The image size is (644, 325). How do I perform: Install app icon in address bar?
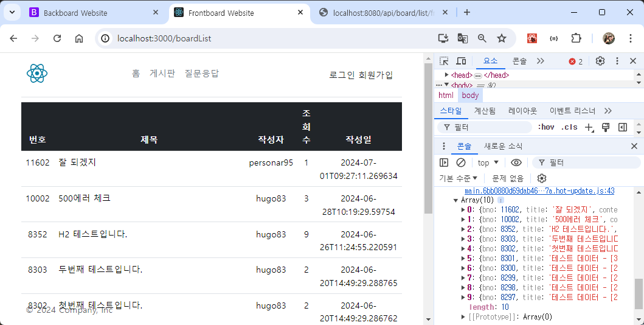(x=443, y=38)
